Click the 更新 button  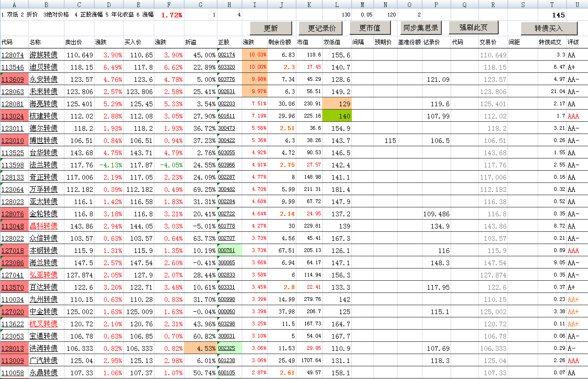[x=271, y=28]
